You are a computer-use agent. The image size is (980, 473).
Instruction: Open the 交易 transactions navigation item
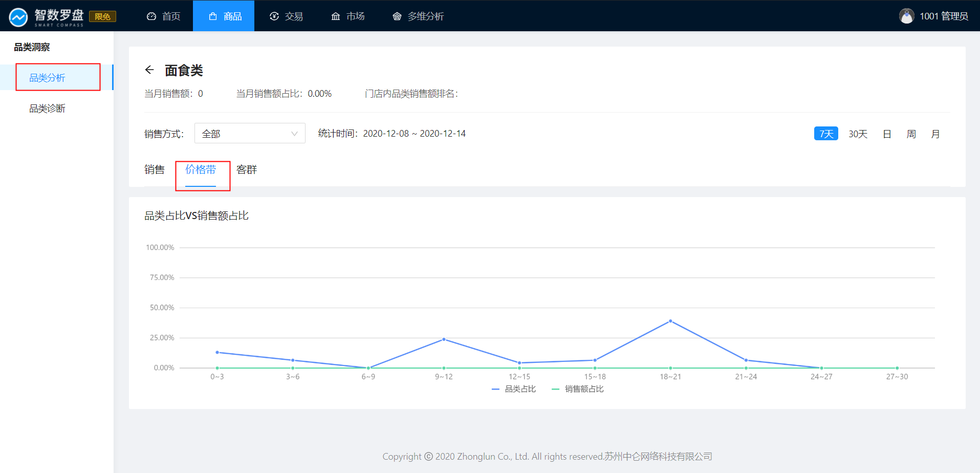tap(287, 16)
